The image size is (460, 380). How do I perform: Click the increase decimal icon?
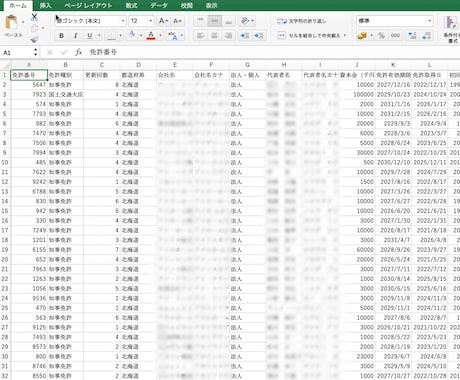click(x=412, y=35)
